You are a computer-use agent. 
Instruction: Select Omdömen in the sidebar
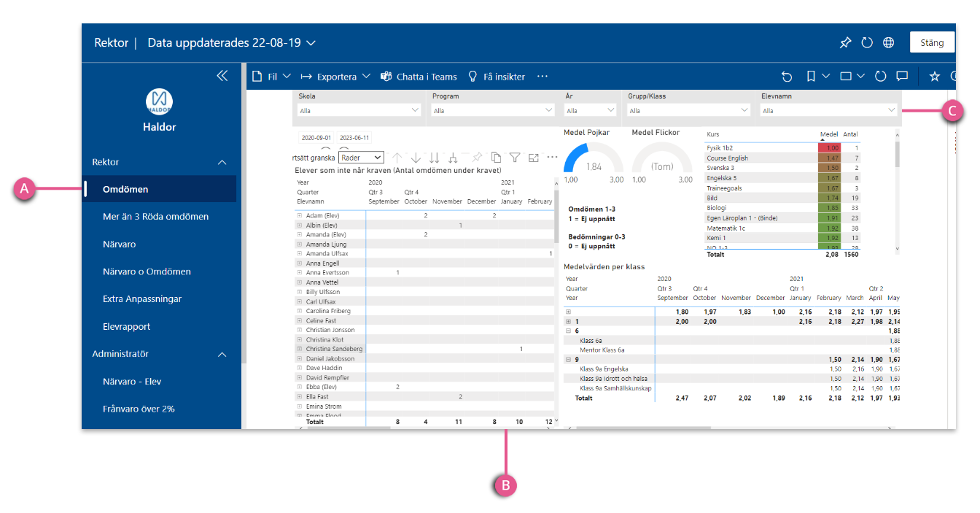pos(160,189)
